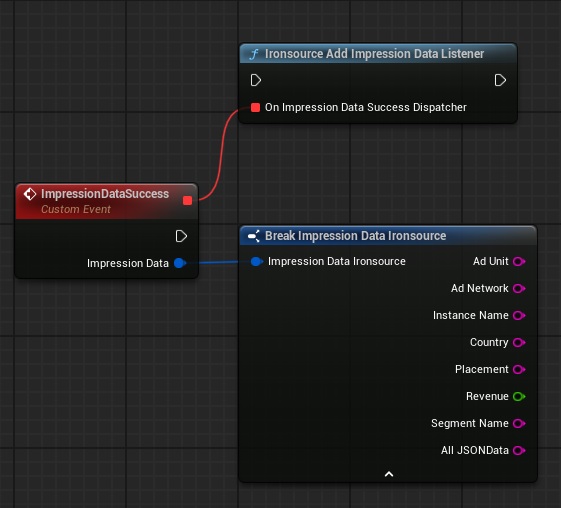Click the function icon on Ironsource Add Impression node
Screen dimensions: 561x508
[x=254, y=54]
